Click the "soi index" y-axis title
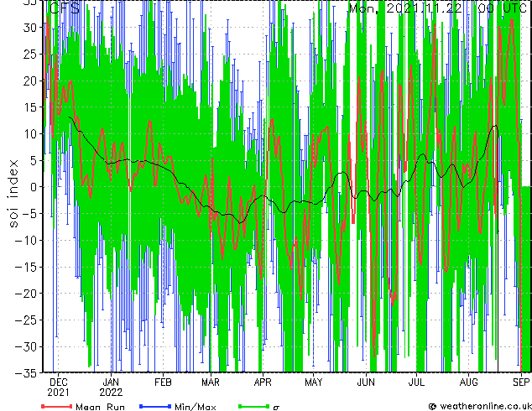532x411 pixels. [x=13, y=193]
